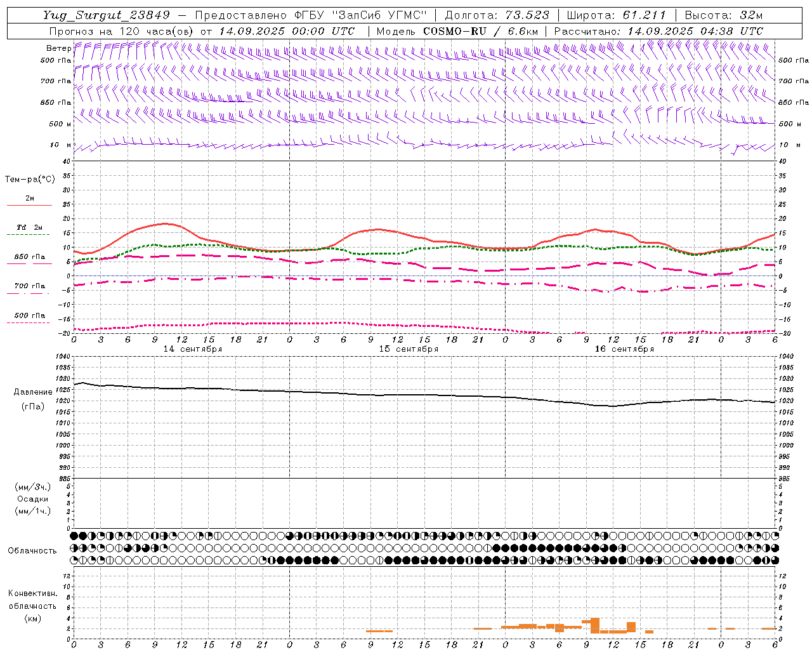Screen dimensions: 812x650
Task: Click the provider text ФГБУ "ЗапСиб УГМС"
Action: tap(362, 15)
